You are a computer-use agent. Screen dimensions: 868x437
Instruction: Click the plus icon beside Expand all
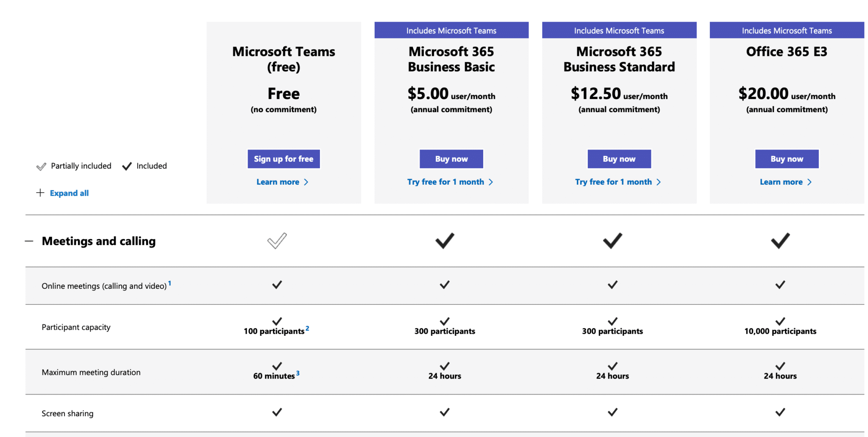coord(40,193)
